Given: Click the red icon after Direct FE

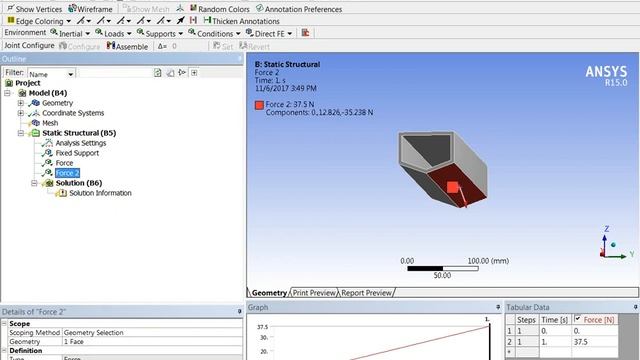Looking at the screenshot, I should pos(305,33).
